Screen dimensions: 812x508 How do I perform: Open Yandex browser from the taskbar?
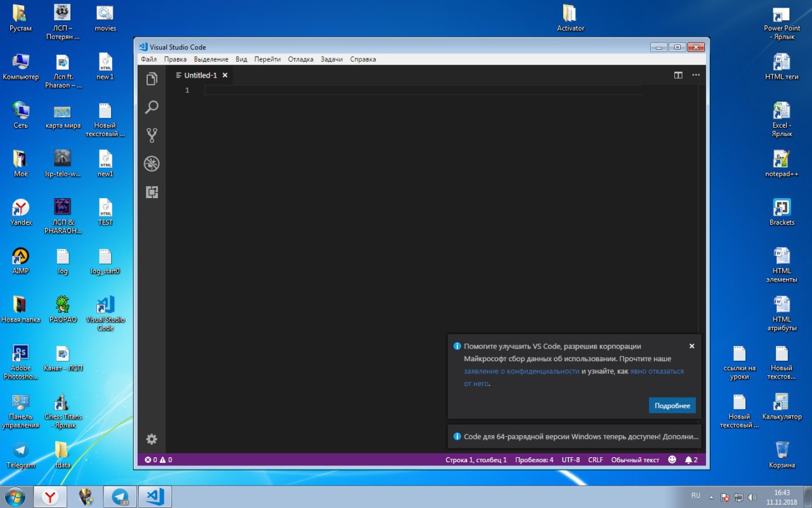49,497
